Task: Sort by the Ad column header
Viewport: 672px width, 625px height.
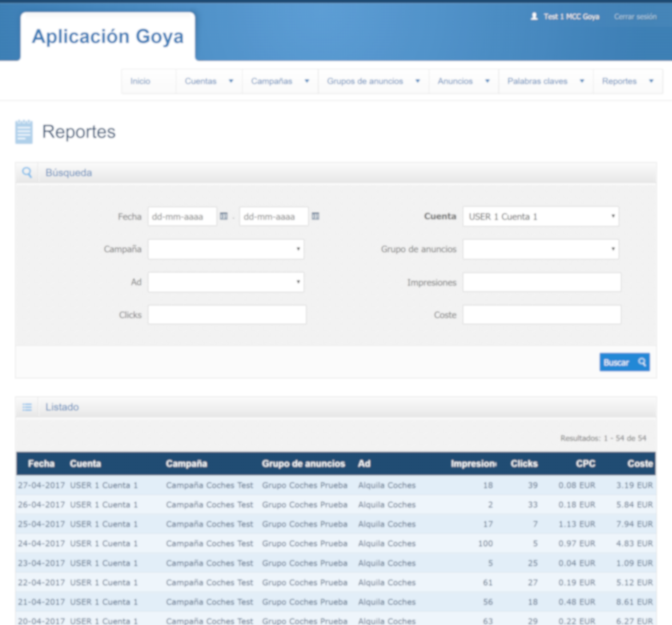Action: (x=364, y=464)
